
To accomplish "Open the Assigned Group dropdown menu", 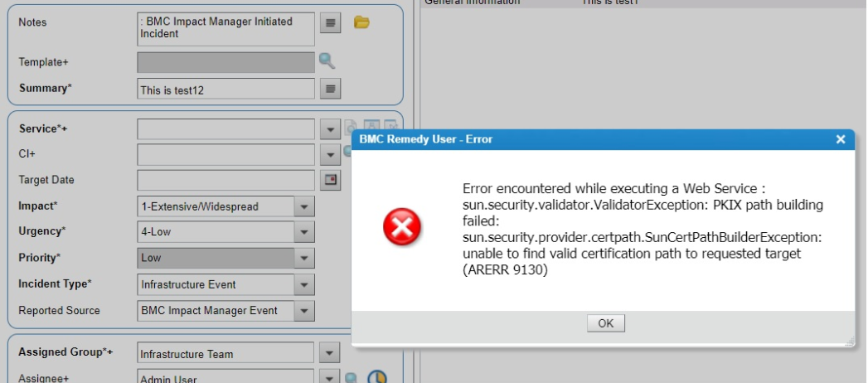I will tap(330, 354).
